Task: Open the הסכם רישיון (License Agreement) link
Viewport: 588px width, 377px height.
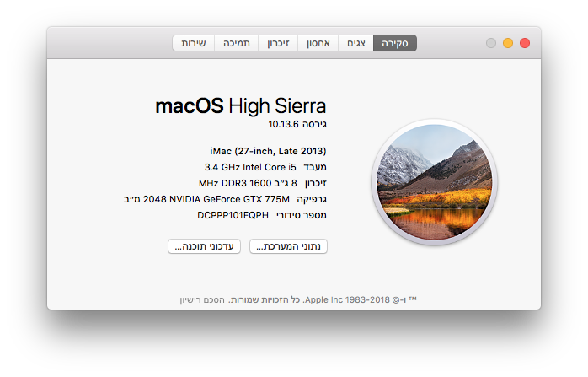Action: (202, 300)
